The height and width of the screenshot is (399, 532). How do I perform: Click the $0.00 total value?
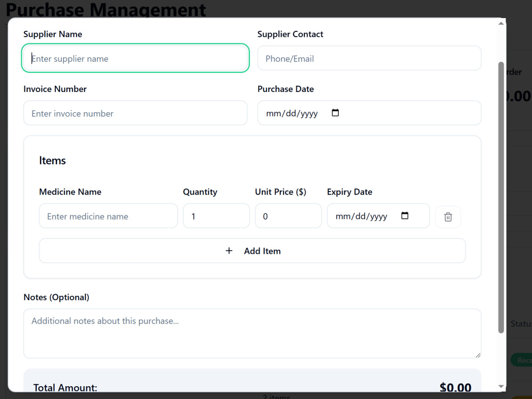pyautogui.click(x=455, y=387)
